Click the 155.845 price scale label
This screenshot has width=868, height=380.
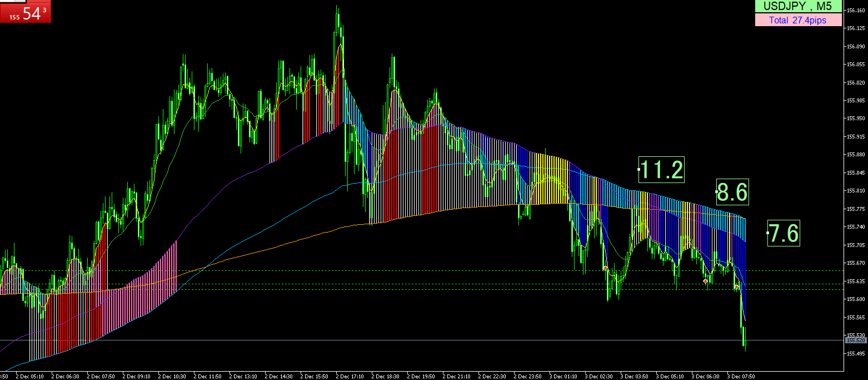(x=856, y=172)
